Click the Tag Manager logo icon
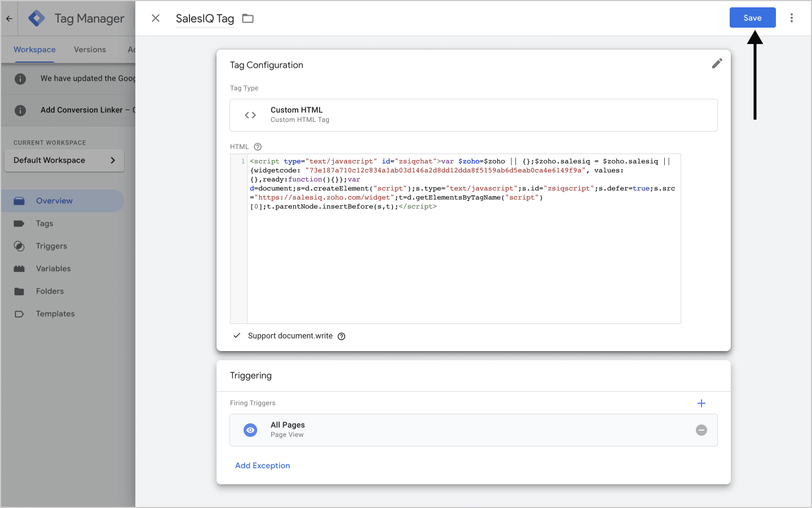Screen dimensions: 812x508 pos(37,19)
